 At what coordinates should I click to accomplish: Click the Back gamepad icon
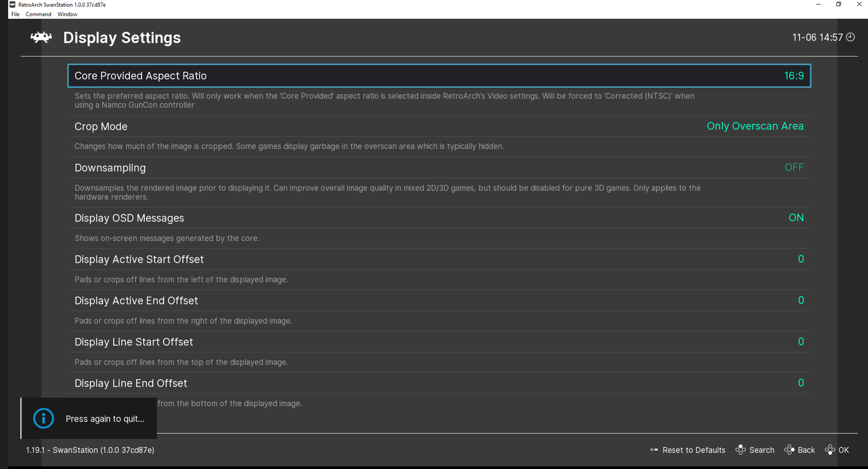(790, 450)
